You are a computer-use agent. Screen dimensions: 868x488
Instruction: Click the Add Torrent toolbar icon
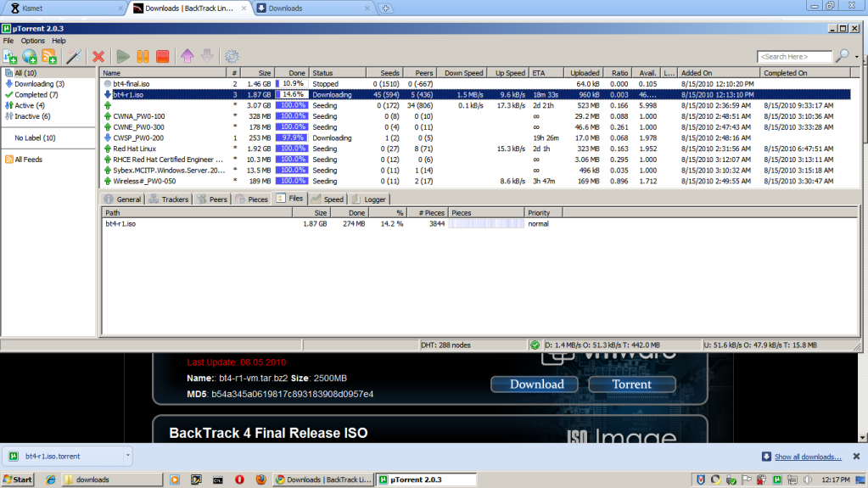(x=10, y=57)
